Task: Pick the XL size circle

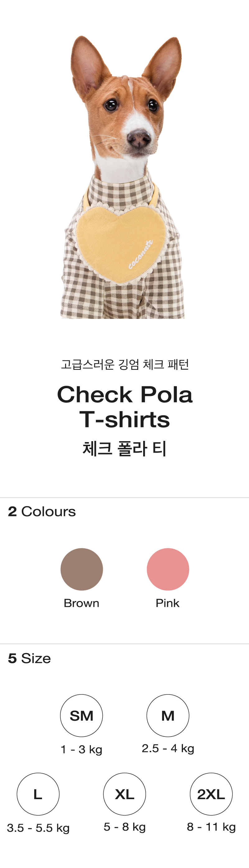Action: click(x=125, y=794)
